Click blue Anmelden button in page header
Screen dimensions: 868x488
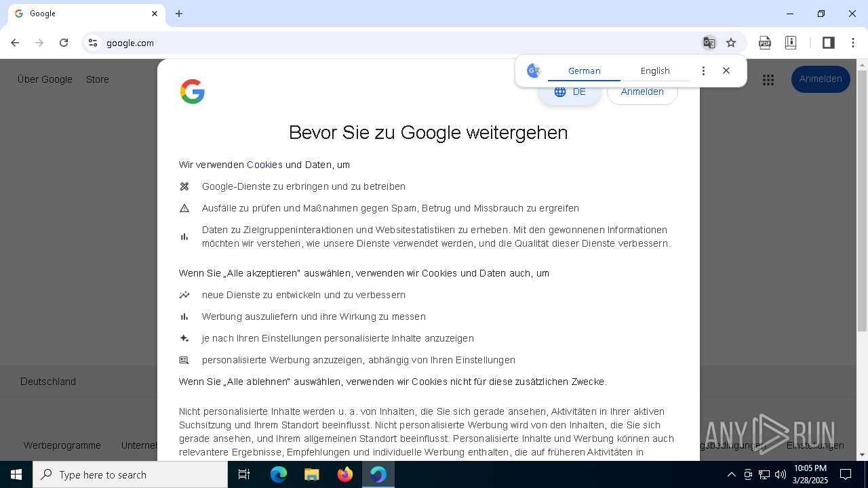[821, 79]
